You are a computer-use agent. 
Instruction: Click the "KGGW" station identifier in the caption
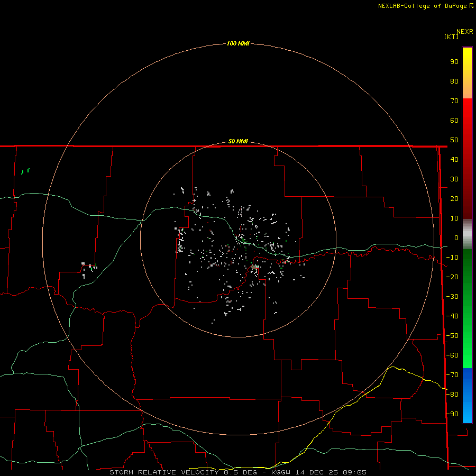[x=282, y=472]
